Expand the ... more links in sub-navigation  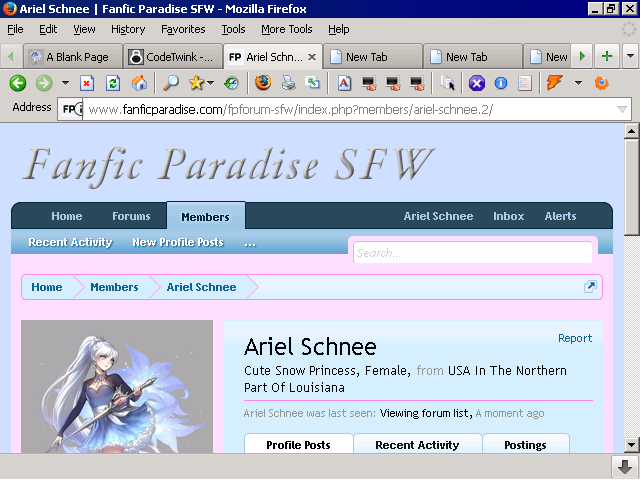(x=250, y=243)
